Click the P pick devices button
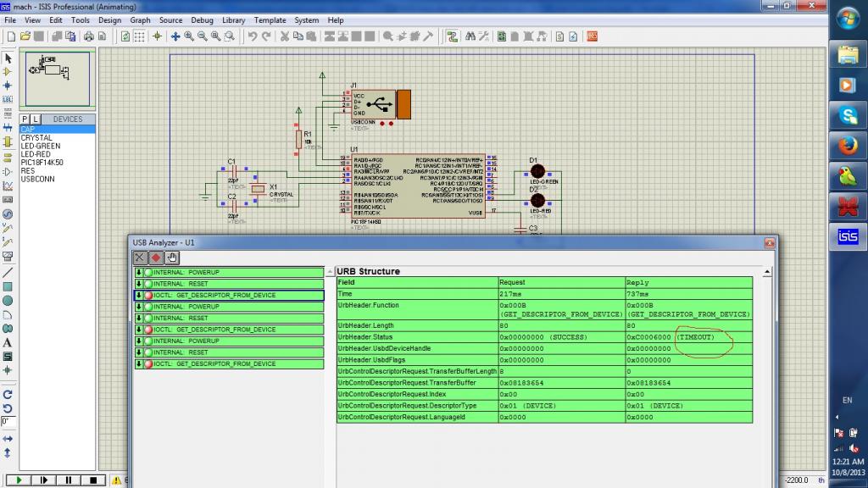Screen dimensions: 868x488 point(25,119)
